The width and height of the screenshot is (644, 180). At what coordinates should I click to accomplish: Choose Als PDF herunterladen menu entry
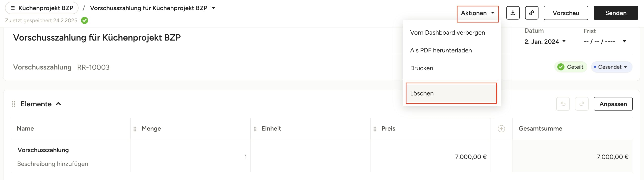pyautogui.click(x=441, y=50)
